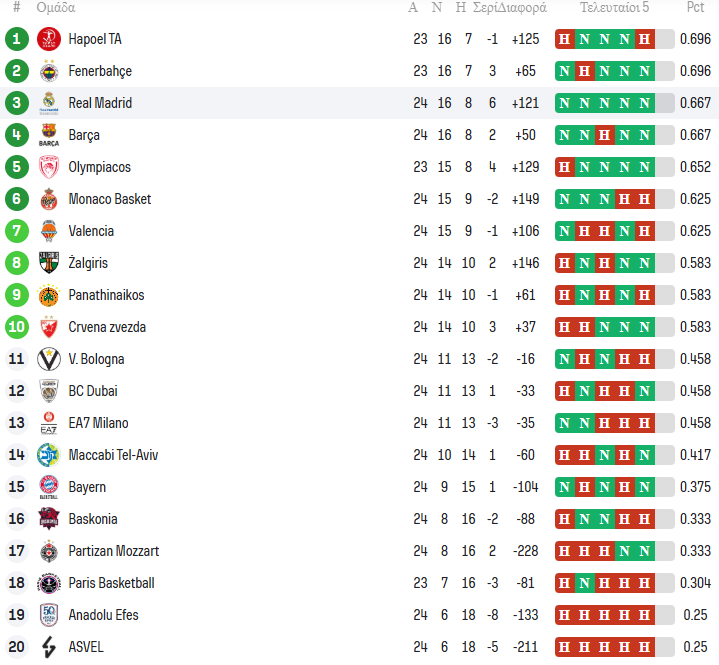Sort table by Pct column header
This screenshot has width=719, height=665.
(695, 8)
